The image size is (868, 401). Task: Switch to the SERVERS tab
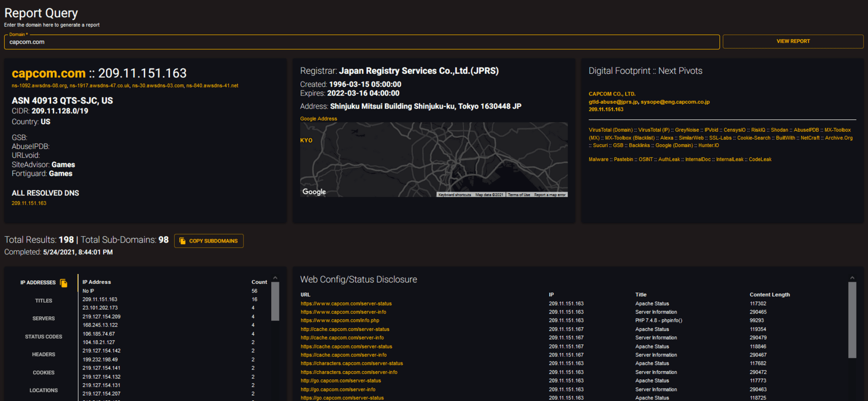43,319
